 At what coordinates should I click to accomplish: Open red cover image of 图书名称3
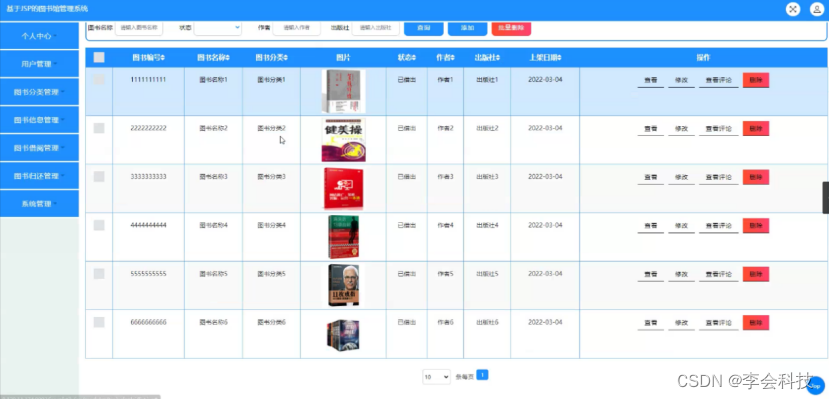point(344,188)
